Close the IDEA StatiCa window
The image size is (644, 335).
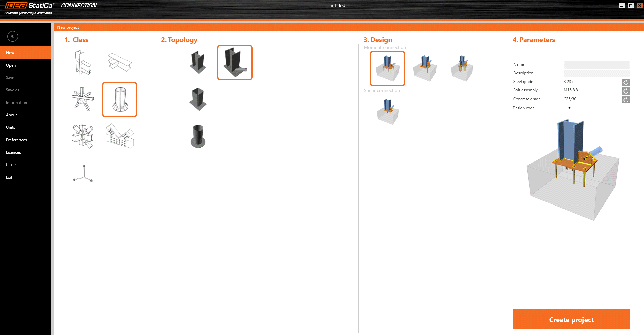click(640, 5)
